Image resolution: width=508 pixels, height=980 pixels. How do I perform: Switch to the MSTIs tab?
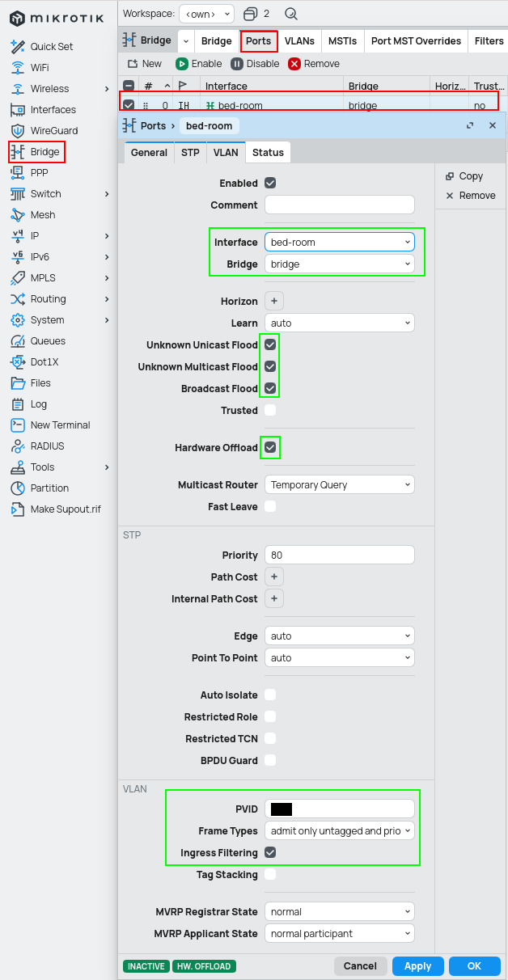[343, 41]
